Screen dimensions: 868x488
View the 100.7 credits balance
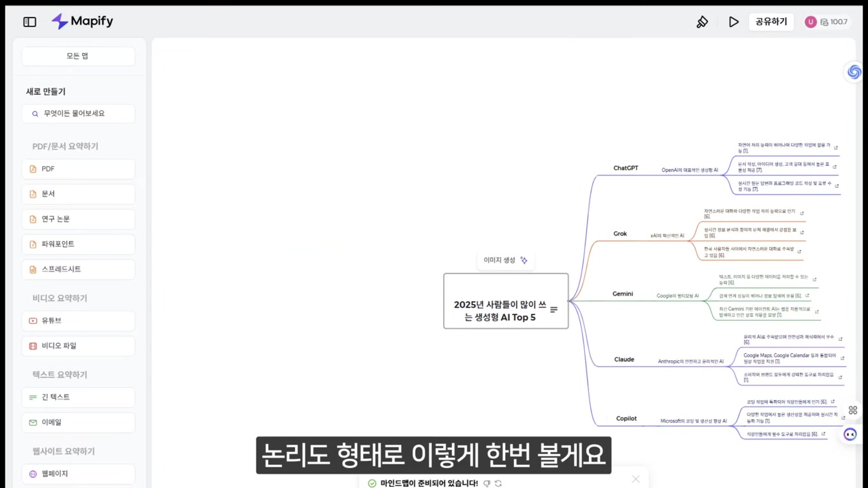coord(834,22)
